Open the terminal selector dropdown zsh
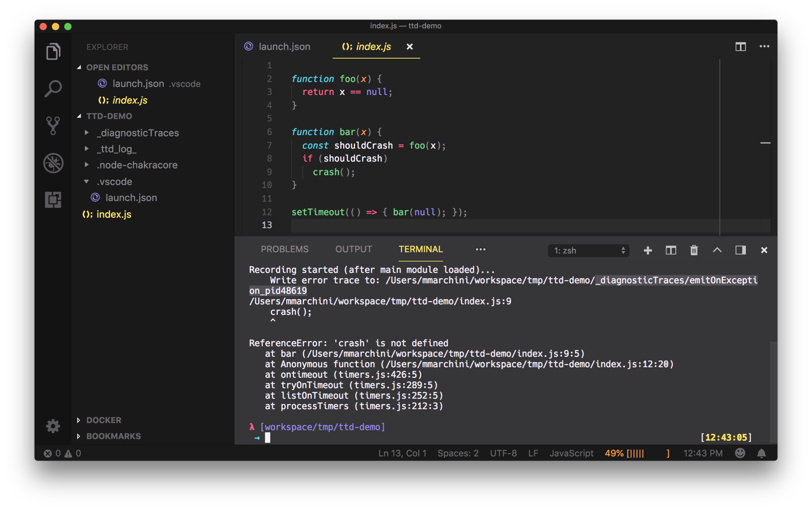This screenshot has width=812, height=510. [x=588, y=250]
